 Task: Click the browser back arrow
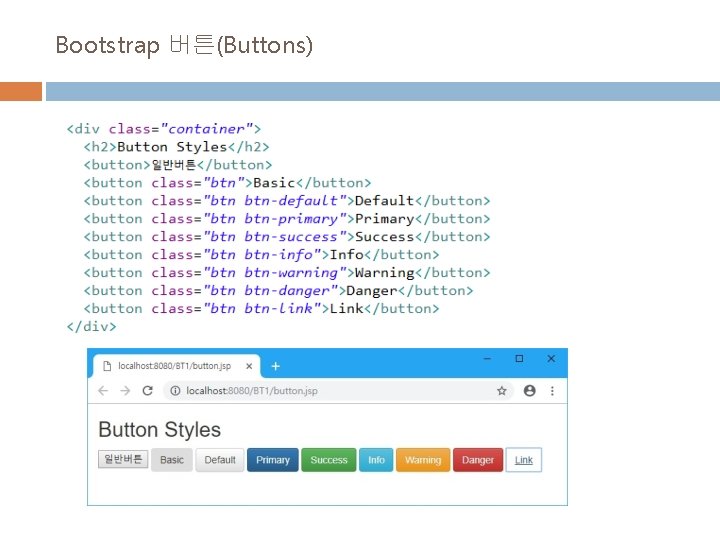(103, 391)
